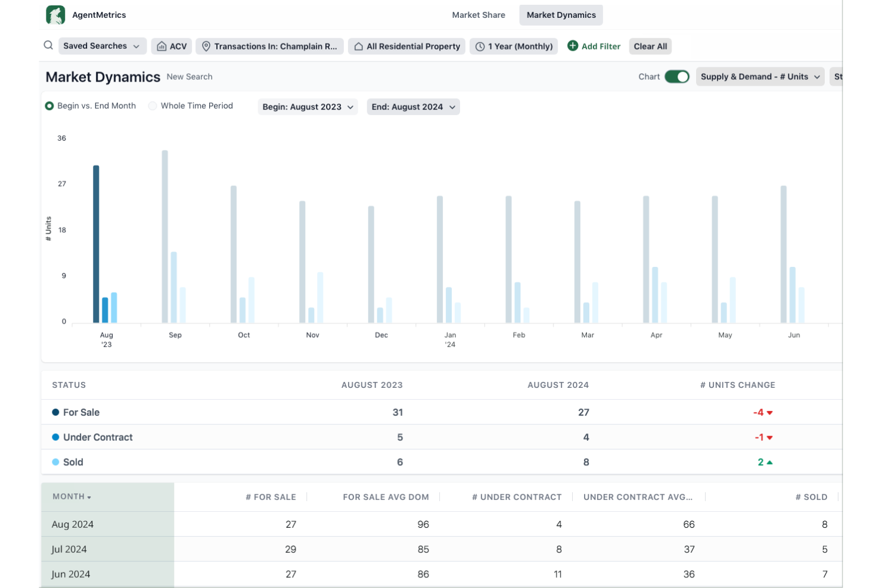
Task: Switch to the Market Dynamics tab
Action: [x=561, y=15]
